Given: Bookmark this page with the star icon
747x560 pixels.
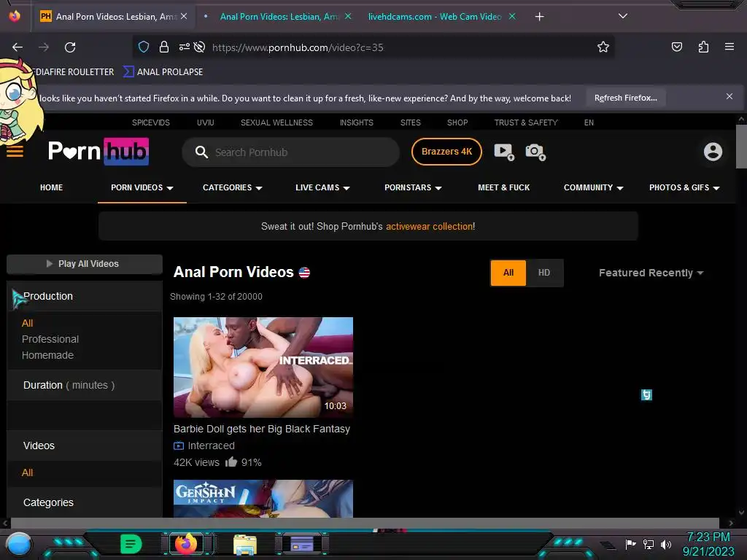Looking at the screenshot, I should (603, 47).
